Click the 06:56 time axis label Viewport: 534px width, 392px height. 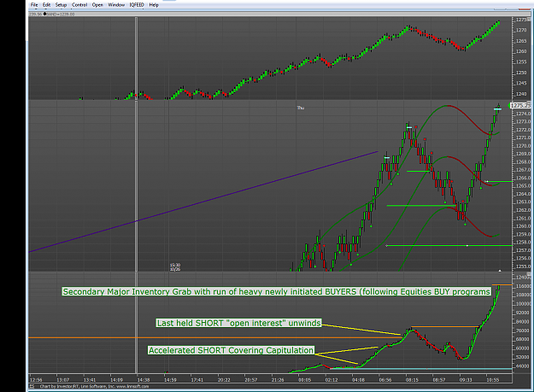point(385,380)
